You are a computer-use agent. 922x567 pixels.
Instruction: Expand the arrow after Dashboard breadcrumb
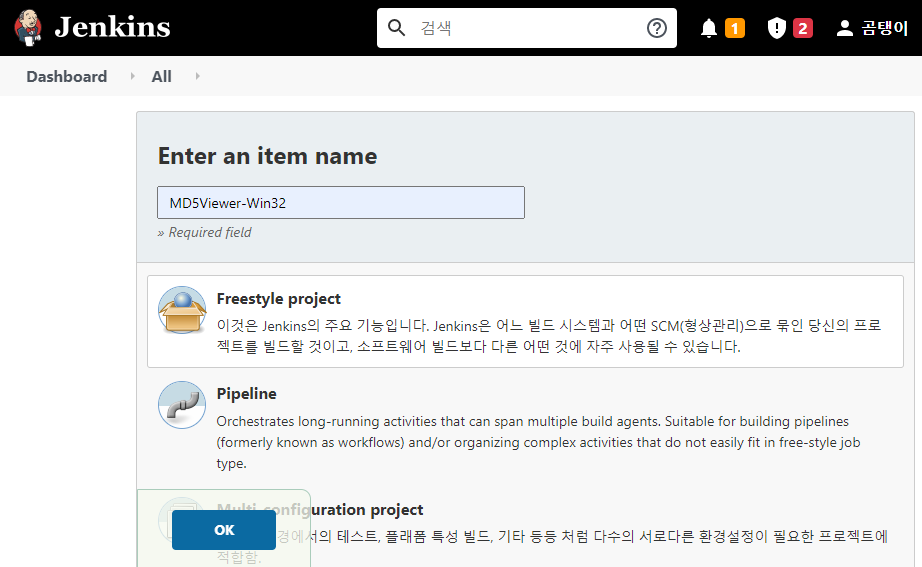(132, 76)
